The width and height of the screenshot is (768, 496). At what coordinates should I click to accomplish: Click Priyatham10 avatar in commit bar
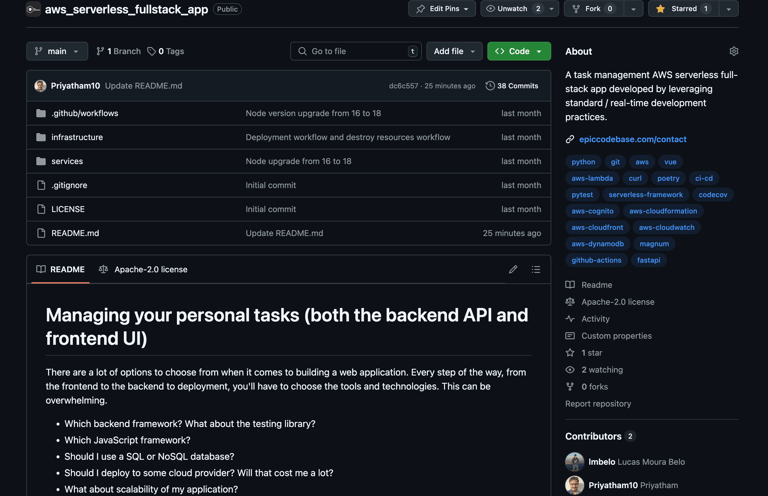point(40,86)
